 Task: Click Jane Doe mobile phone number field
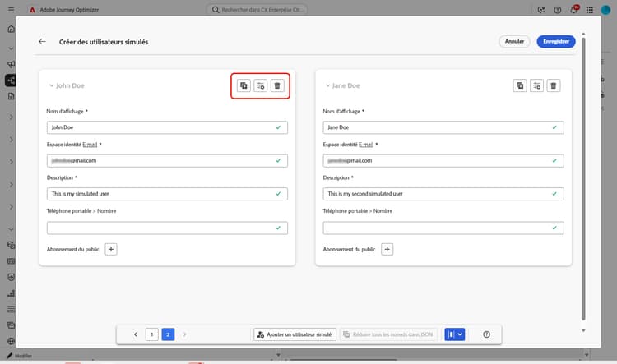[x=443, y=228]
